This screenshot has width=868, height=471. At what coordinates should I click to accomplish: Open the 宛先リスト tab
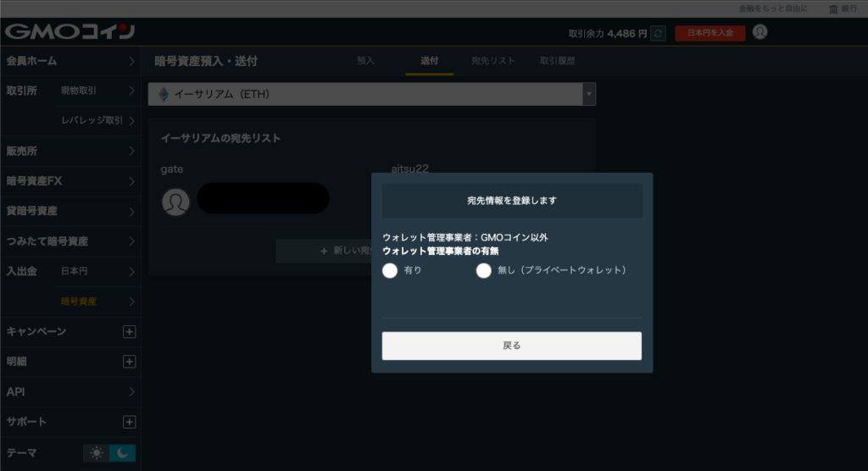[x=492, y=61]
